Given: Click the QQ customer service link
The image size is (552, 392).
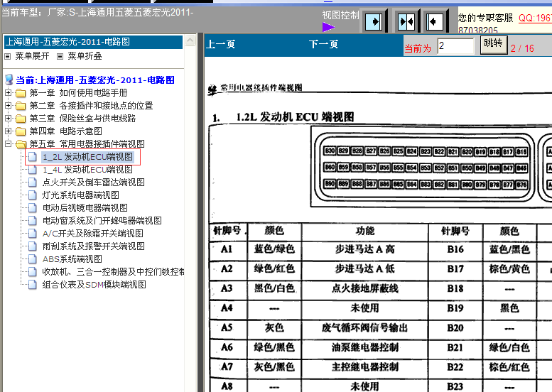Looking at the screenshot, I should (x=535, y=18).
